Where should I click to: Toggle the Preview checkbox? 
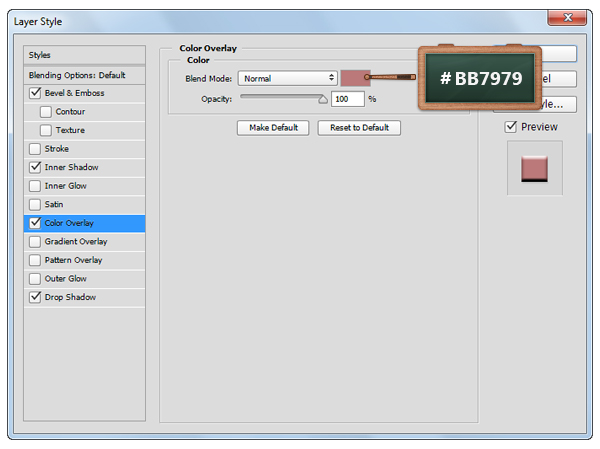(511, 127)
